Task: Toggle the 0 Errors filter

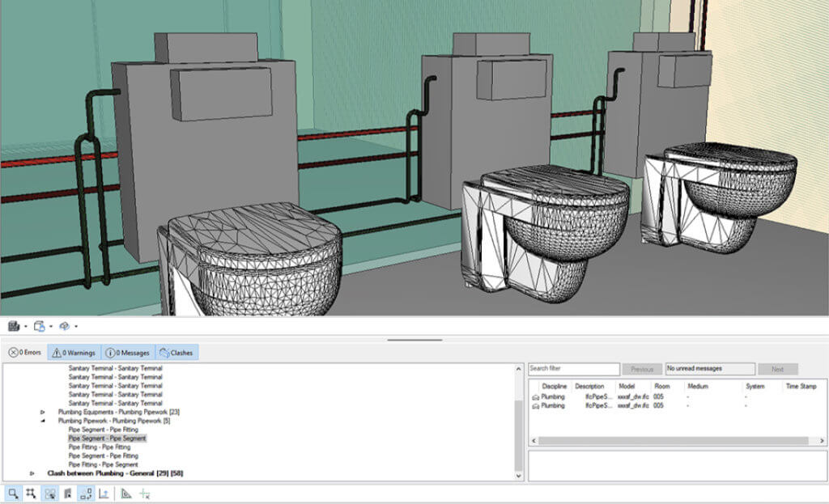Action: tap(24, 353)
